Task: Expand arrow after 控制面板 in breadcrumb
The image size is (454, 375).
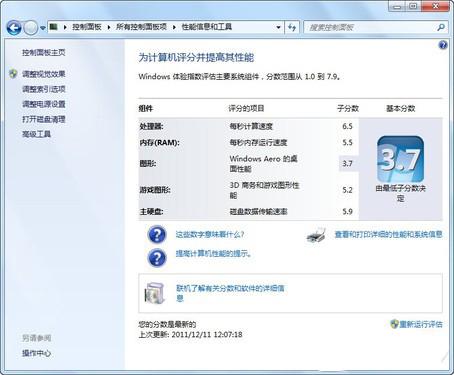Action: (109, 27)
